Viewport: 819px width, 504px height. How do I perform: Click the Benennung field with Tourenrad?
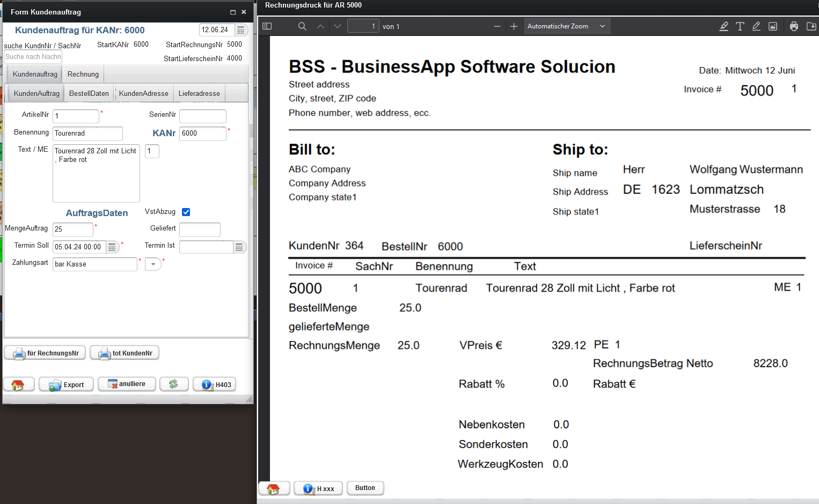tap(88, 134)
